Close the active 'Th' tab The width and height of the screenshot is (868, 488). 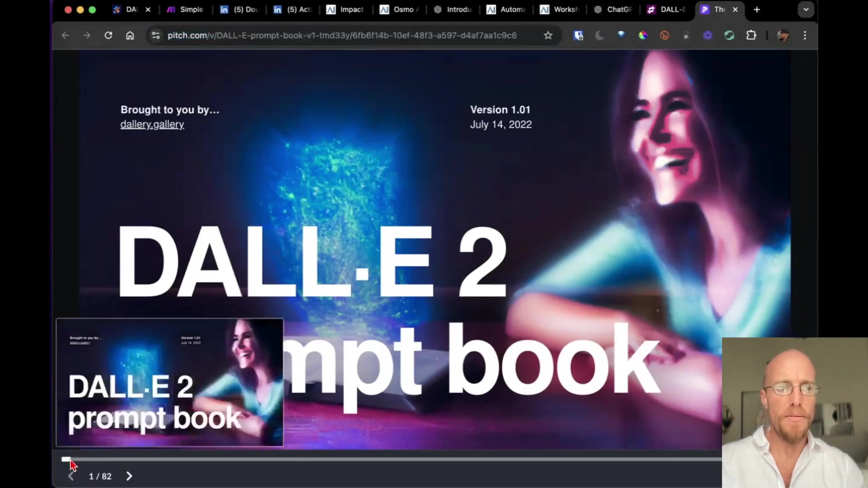[736, 9]
